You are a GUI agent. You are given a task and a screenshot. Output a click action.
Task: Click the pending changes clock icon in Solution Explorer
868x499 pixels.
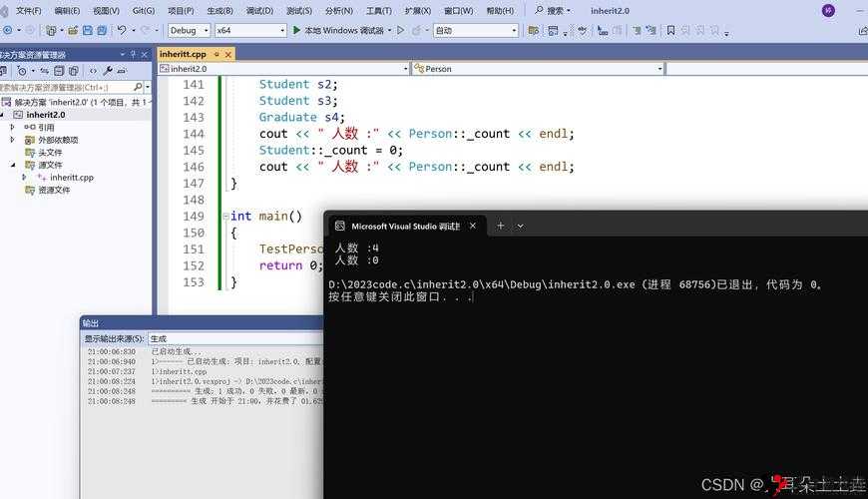tap(22, 70)
